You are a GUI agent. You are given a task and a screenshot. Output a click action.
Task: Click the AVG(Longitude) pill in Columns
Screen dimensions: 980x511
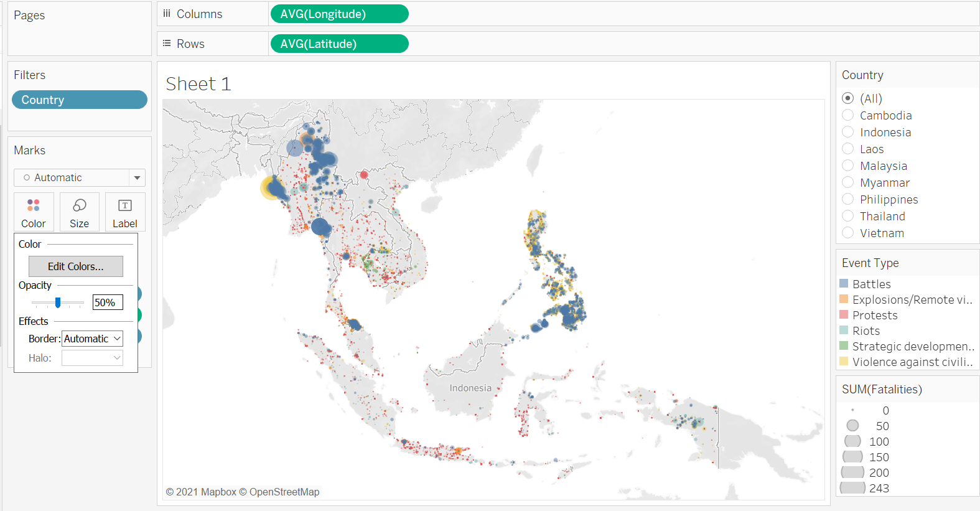(339, 14)
